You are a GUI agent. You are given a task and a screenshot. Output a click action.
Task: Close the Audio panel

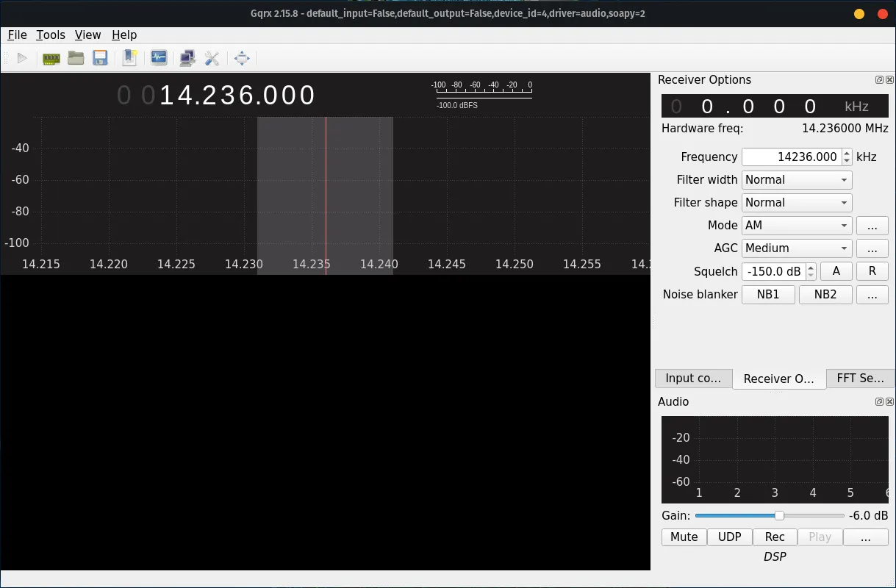(x=889, y=402)
